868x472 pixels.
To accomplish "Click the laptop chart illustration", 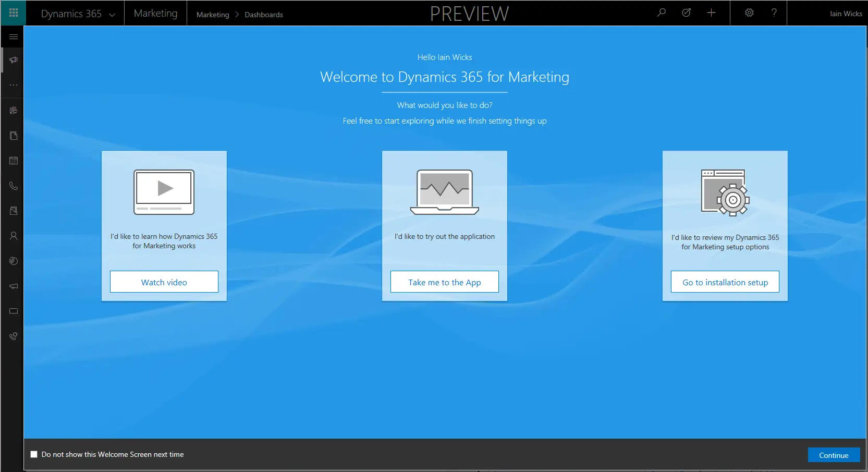I will pyautogui.click(x=445, y=192).
